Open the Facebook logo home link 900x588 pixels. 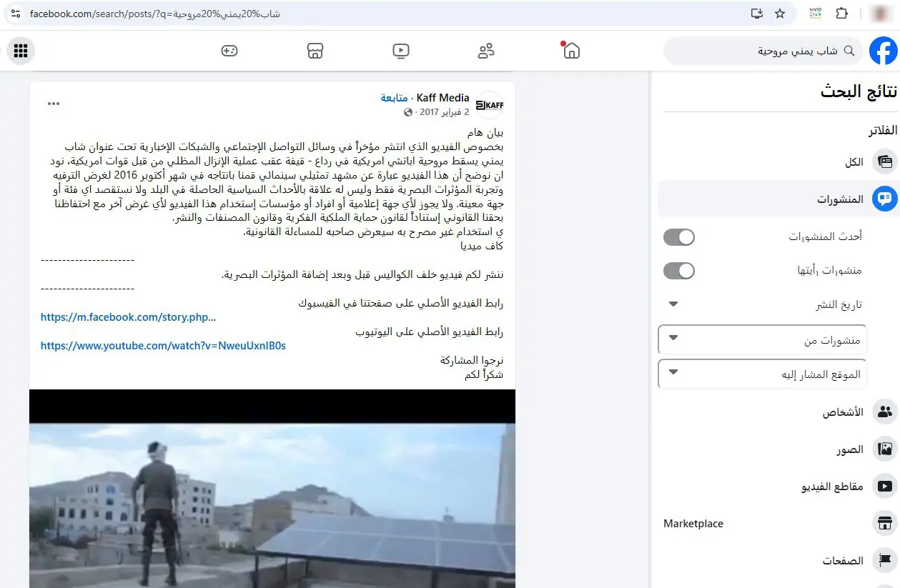883,51
